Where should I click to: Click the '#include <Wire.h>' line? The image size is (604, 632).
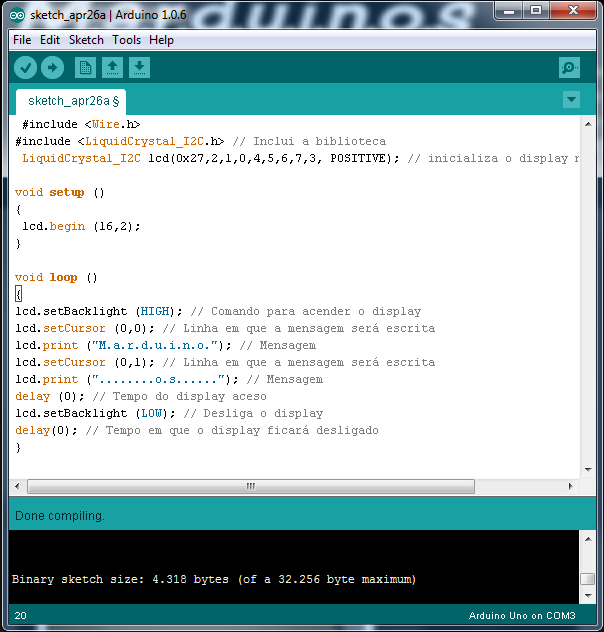[81, 124]
